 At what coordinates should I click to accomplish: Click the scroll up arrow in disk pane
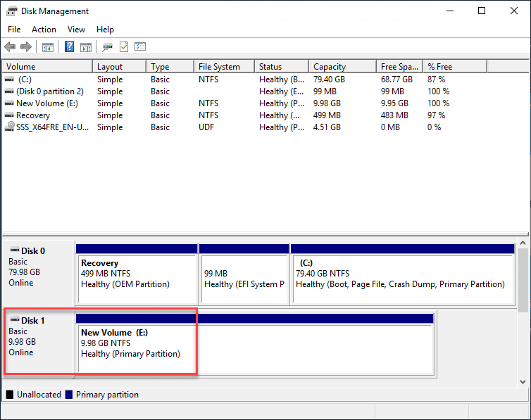click(x=523, y=243)
